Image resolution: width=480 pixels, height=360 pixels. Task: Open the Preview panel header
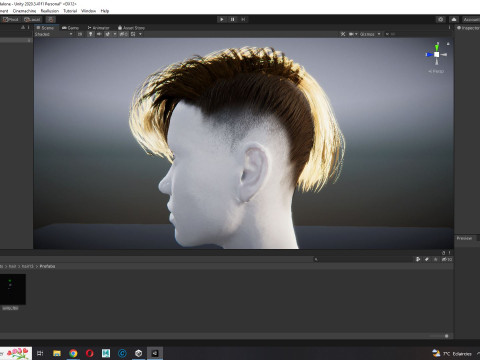point(464,238)
